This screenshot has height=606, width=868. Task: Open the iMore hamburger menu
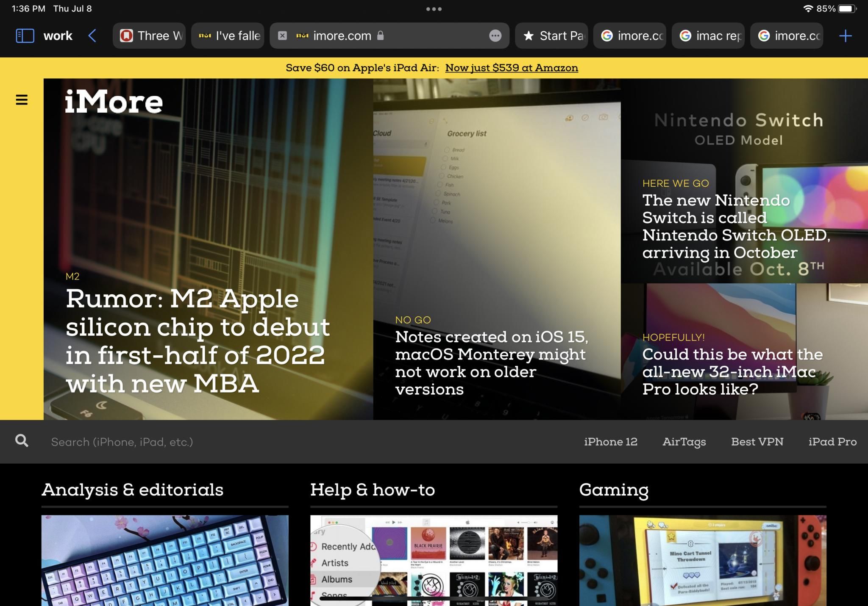(21, 100)
